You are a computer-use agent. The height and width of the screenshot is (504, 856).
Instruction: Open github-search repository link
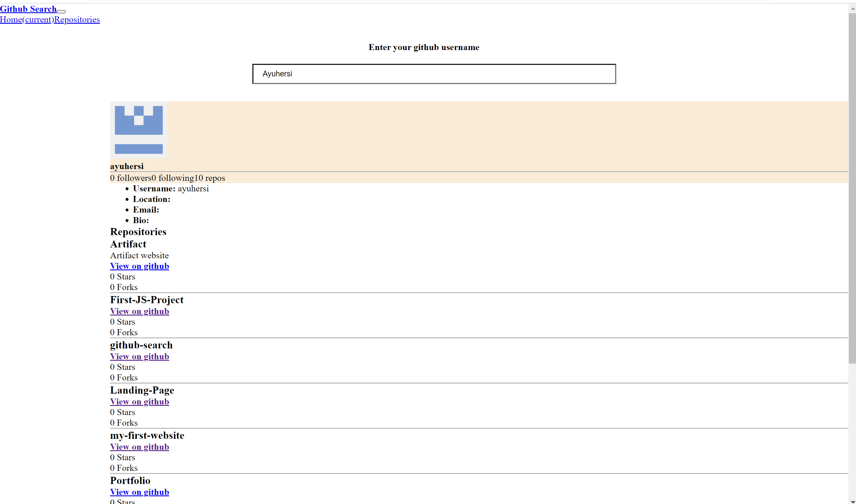pyautogui.click(x=139, y=356)
